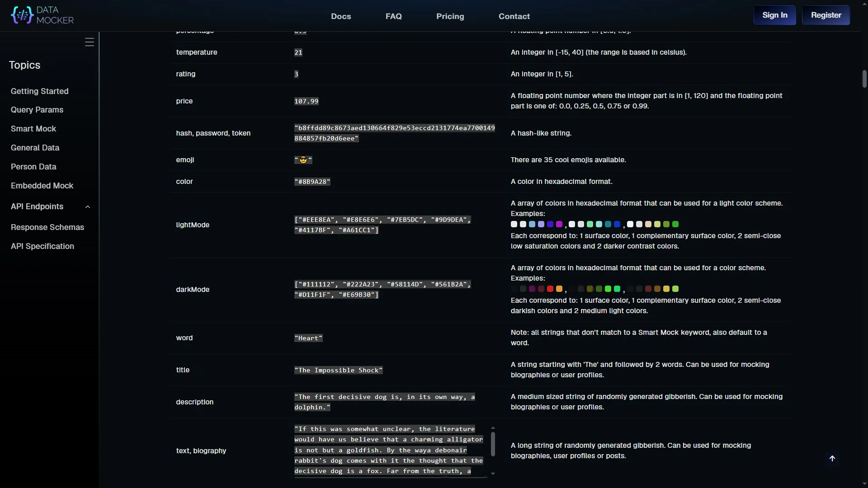Click the page scrollbar down arrow
The width and height of the screenshot is (868, 488).
864,484
